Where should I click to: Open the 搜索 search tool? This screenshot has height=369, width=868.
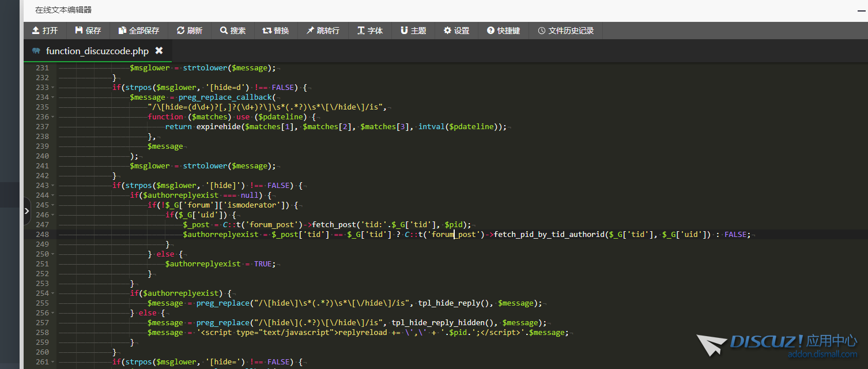click(233, 31)
